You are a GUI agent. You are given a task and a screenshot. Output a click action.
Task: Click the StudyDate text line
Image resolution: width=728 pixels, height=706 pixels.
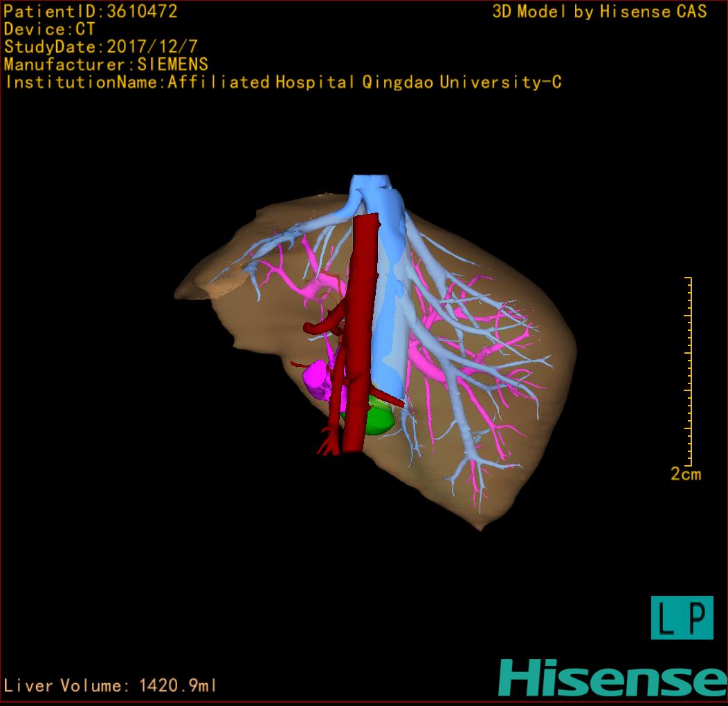(x=100, y=47)
